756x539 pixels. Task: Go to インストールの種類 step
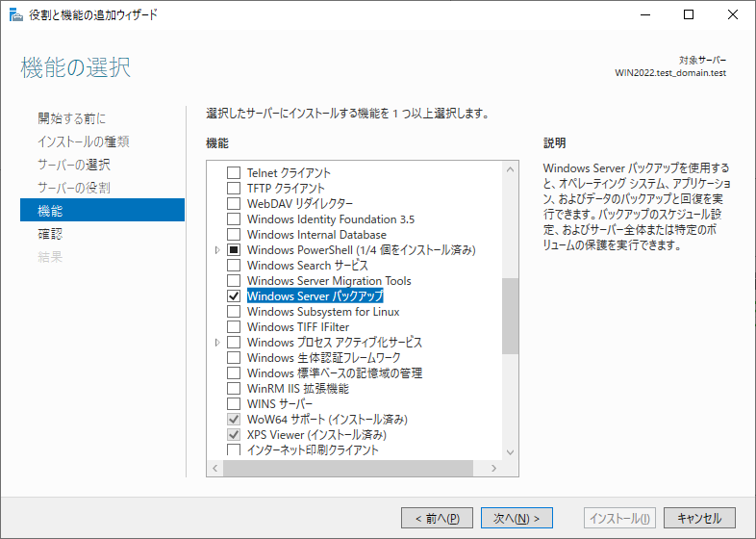(x=84, y=141)
